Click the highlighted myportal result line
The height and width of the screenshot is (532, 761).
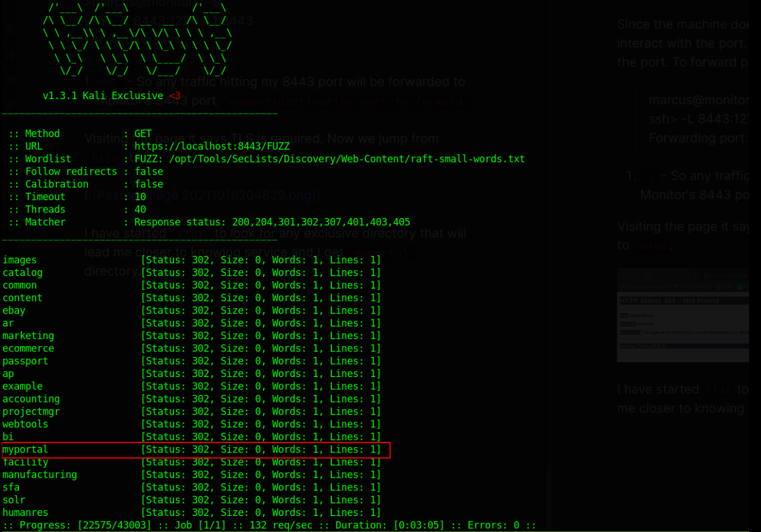point(196,449)
